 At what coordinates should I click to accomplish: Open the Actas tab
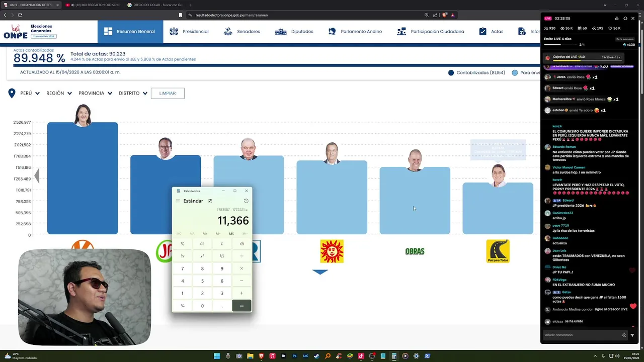point(491,31)
